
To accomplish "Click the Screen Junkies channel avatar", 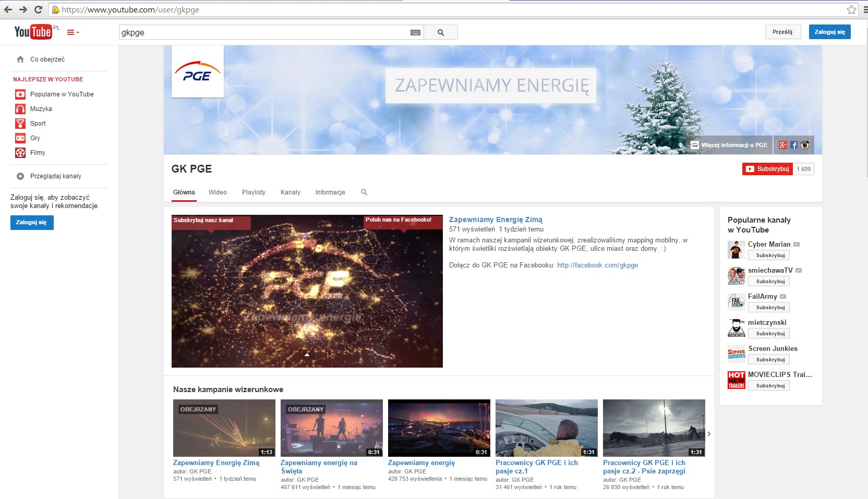I will (736, 354).
